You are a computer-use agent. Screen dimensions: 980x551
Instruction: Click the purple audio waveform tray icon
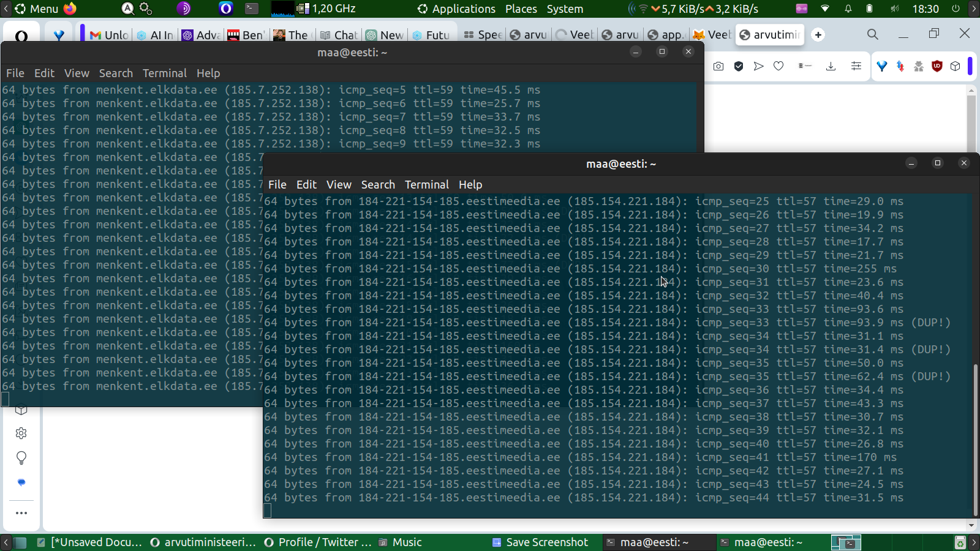802,9
